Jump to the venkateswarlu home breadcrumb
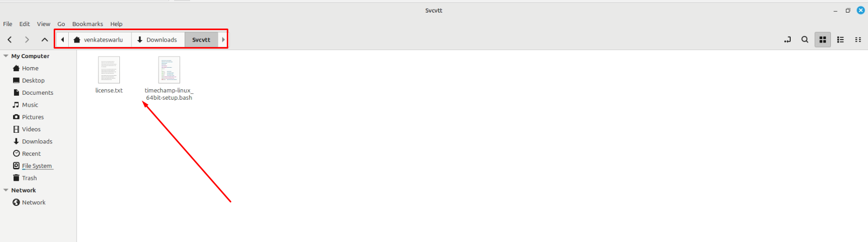Viewport: 868px width, 242px height. (99, 40)
